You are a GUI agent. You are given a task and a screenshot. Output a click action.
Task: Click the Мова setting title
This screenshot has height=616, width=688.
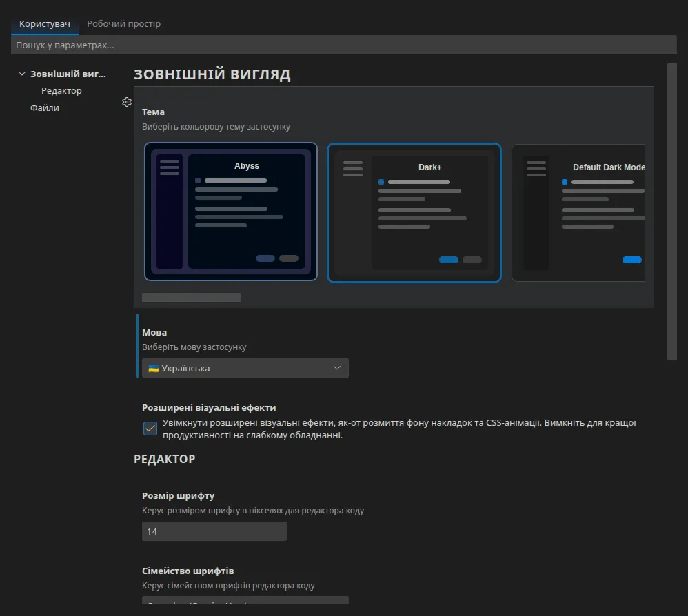[154, 332]
